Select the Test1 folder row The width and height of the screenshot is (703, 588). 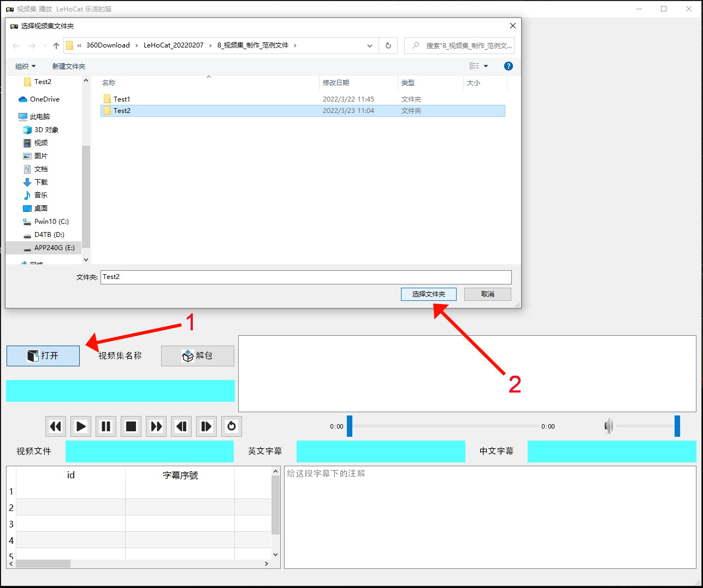pos(303,99)
